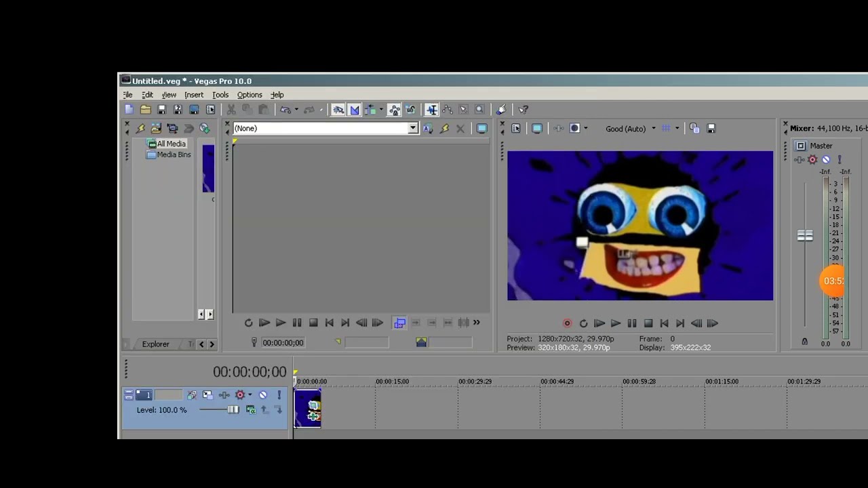
Task: Open project Properties from main toolbar
Action: click(x=210, y=109)
